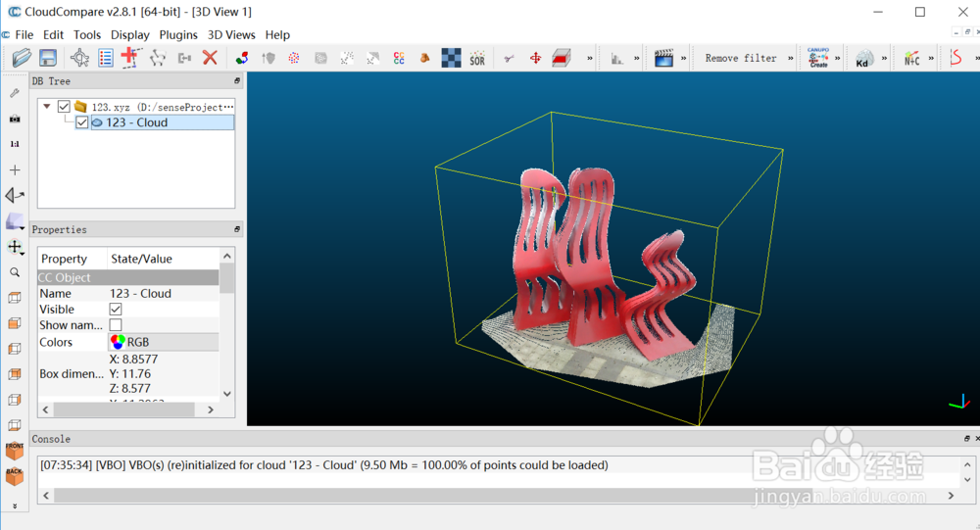Click the magnifier zoom icon in sidebar
The width and height of the screenshot is (980, 530).
coord(15,272)
